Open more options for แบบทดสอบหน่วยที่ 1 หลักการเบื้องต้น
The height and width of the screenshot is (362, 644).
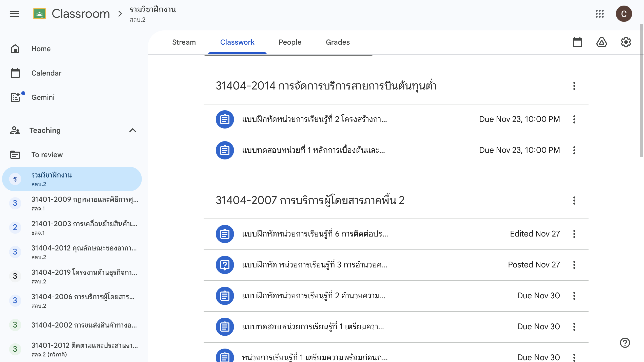[574, 150]
